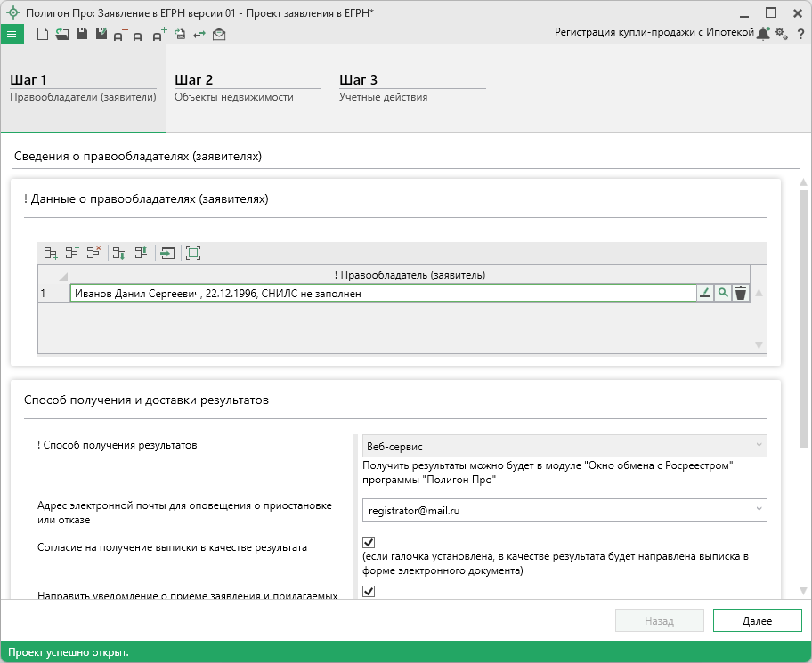812x663 pixels.
Task: Open notifications bell icon
Action: (762, 33)
